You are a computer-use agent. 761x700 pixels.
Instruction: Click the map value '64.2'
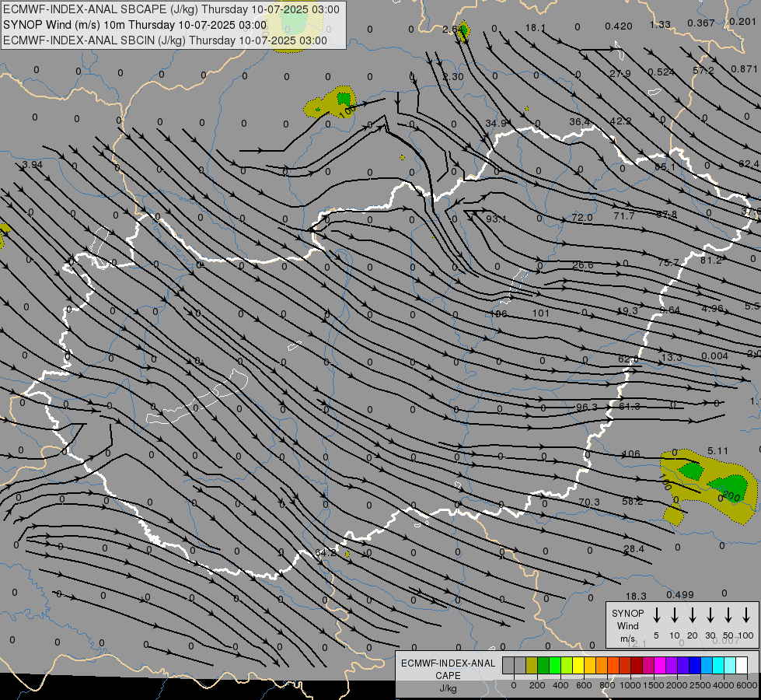tap(325, 553)
